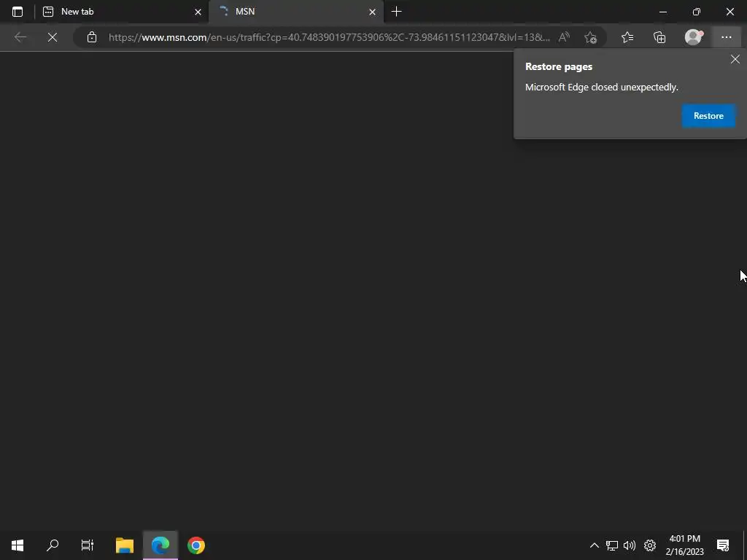Open the tab actions menu icon

pyautogui.click(x=18, y=12)
